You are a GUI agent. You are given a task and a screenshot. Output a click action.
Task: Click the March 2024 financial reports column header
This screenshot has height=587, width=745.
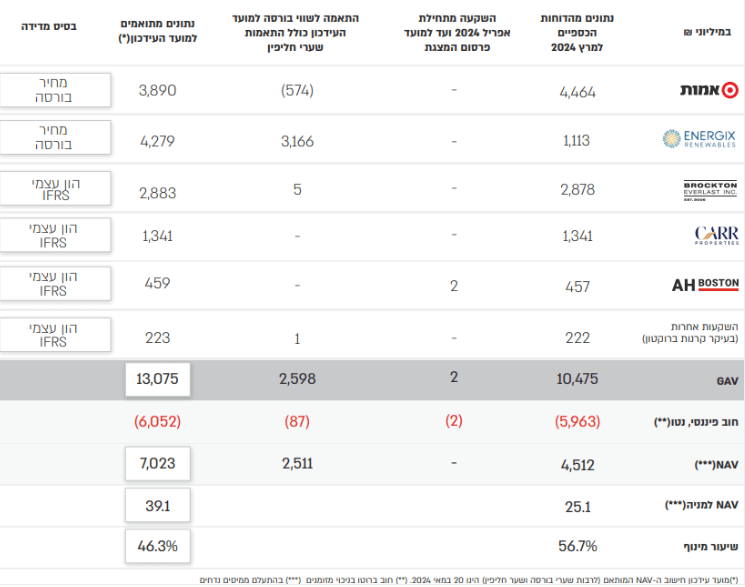pos(577,33)
